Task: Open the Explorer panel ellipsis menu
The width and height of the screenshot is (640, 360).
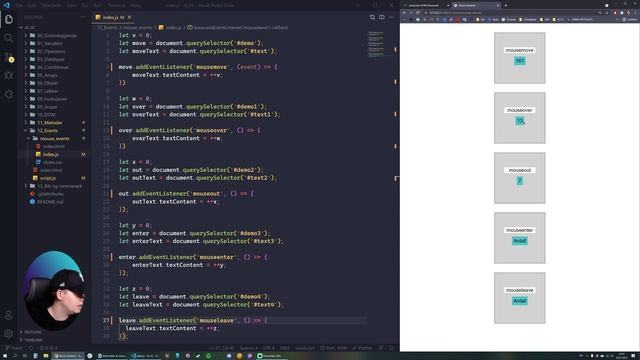Action: [x=83, y=17]
